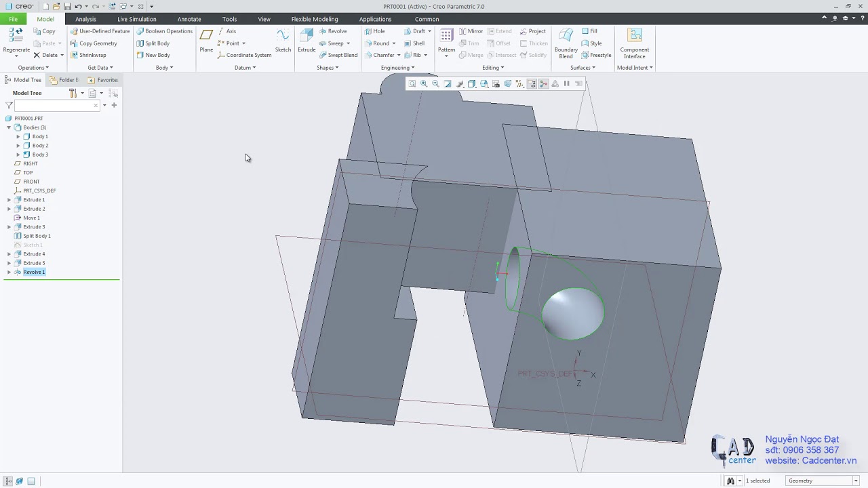Click the Split Body tool
The height and width of the screenshot is (488, 868).
tap(153, 43)
